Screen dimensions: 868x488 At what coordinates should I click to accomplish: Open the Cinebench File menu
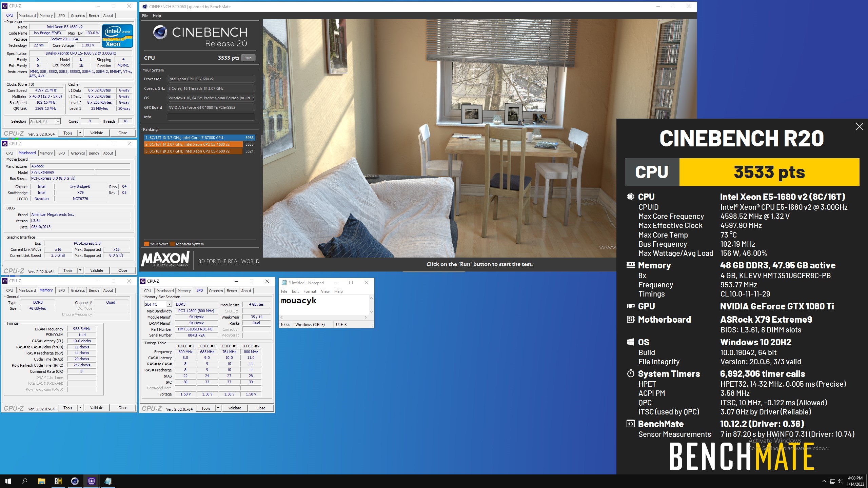pyautogui.click(x=145, y=16)
